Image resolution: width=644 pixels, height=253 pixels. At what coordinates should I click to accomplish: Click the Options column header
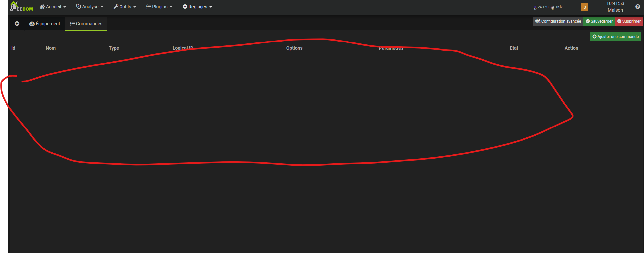coord(294,48)
